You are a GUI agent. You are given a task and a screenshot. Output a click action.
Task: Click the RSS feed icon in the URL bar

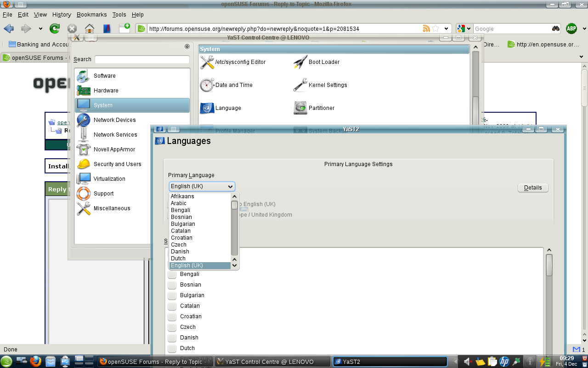click(x=426, y=29)
